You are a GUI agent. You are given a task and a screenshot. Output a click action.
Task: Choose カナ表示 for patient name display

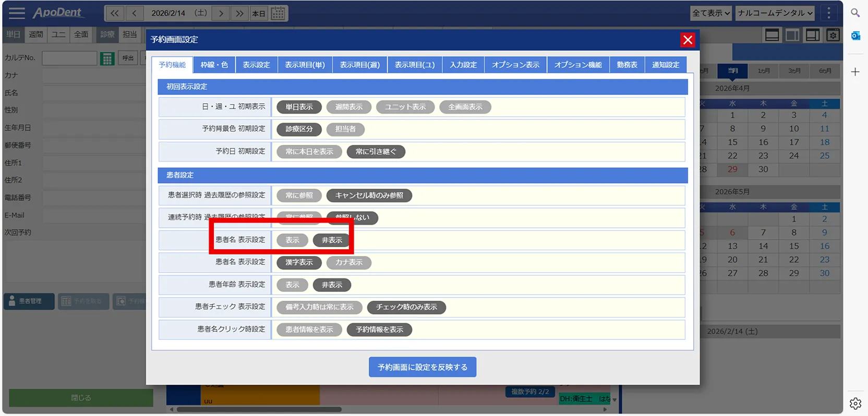(348, 262)
